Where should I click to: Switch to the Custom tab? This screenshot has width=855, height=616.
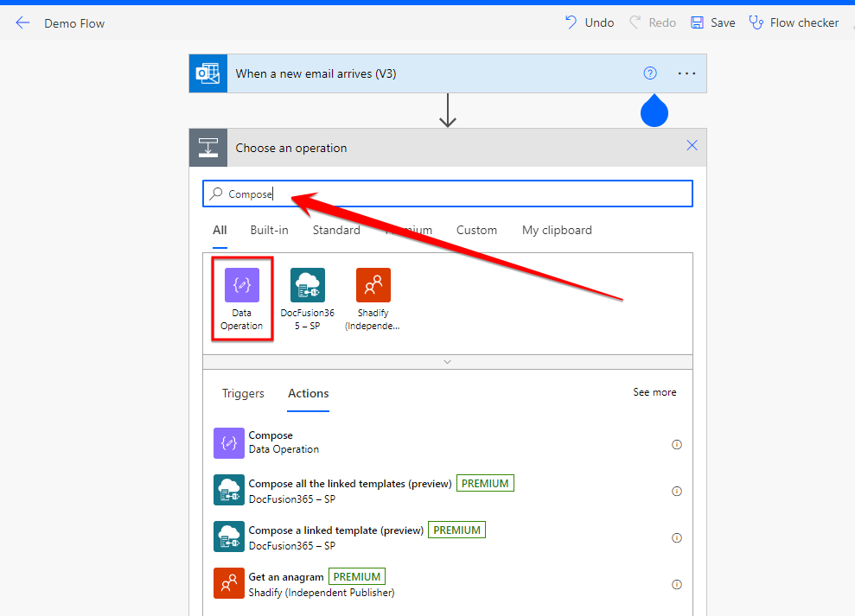pyautogui.click(x=476, y=230)
